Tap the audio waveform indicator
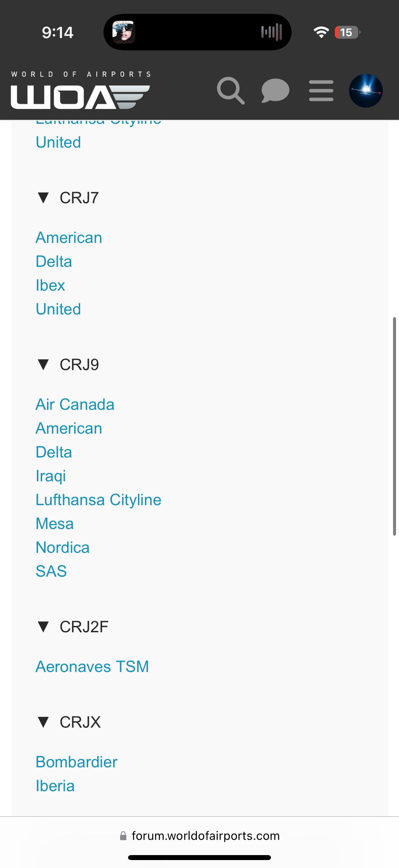The width and height of the screenshot is (399, 868). click(x=271, y=32)
